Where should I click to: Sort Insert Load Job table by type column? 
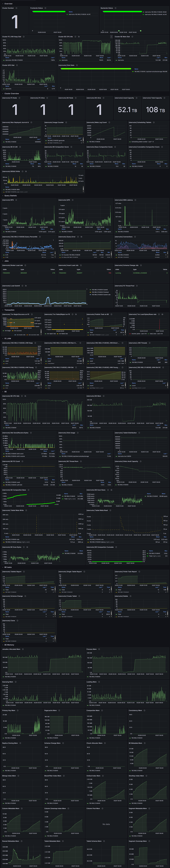point(78,269)
